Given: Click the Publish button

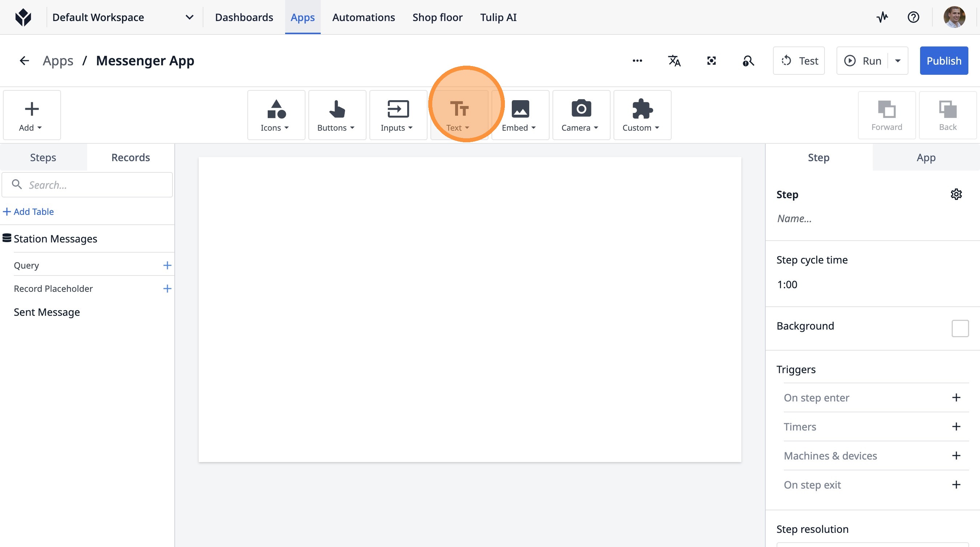Looking at the screenshot, I should (x=943, y=61).
